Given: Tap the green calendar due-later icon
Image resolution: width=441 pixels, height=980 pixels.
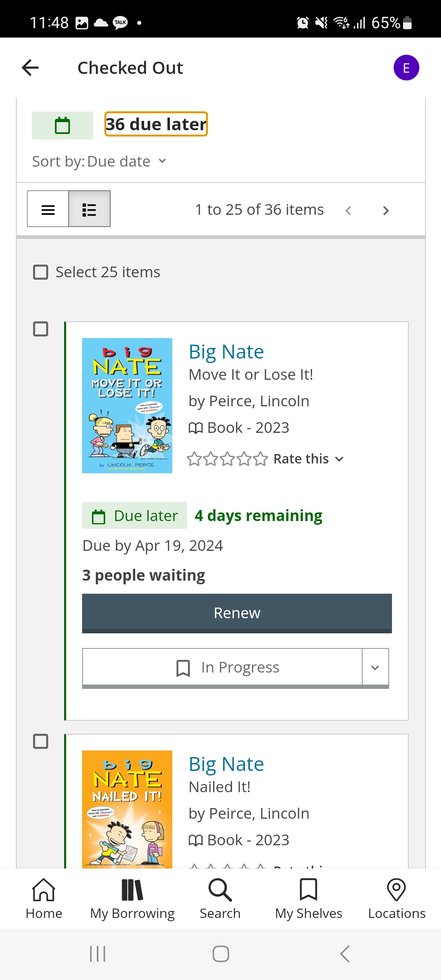Looking at the screenshot, I should [x=62, y=125].
